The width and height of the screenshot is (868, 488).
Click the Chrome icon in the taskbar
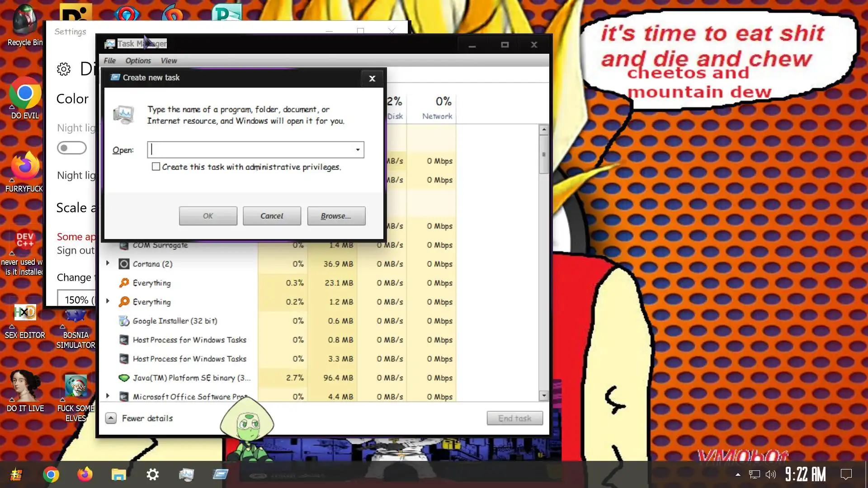click(x=51, y=475)
